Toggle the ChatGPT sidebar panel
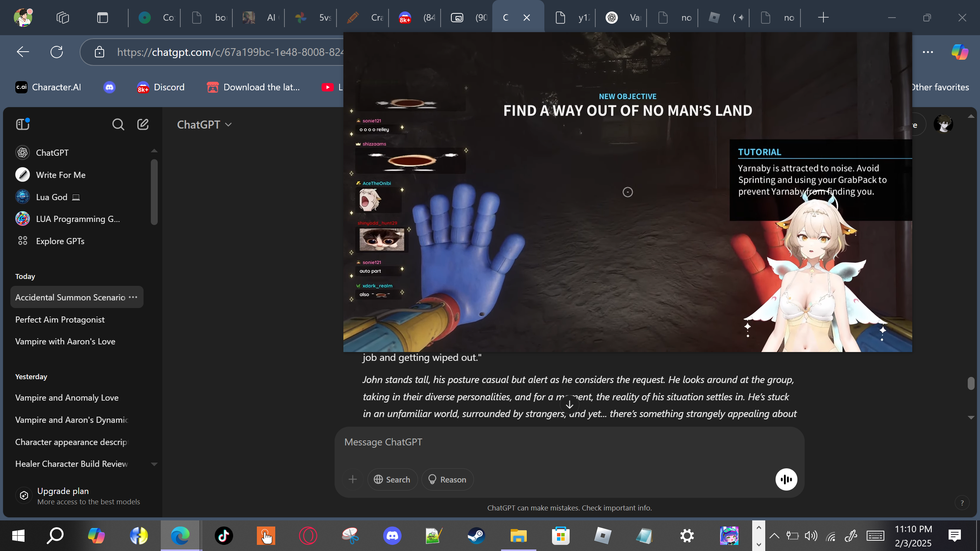The image size is (980, 551). click(23, 124)
